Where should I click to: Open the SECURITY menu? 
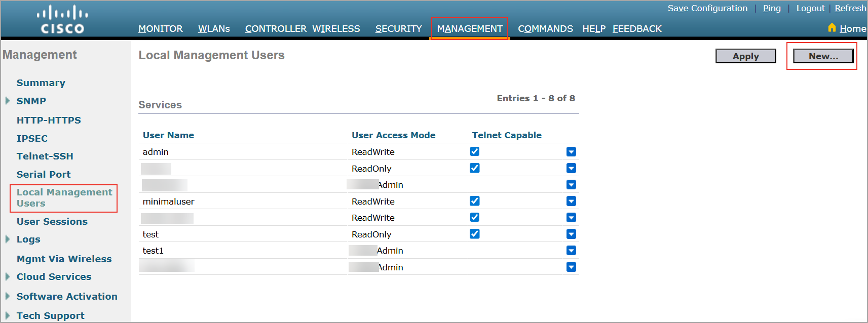tap(398, 29)
